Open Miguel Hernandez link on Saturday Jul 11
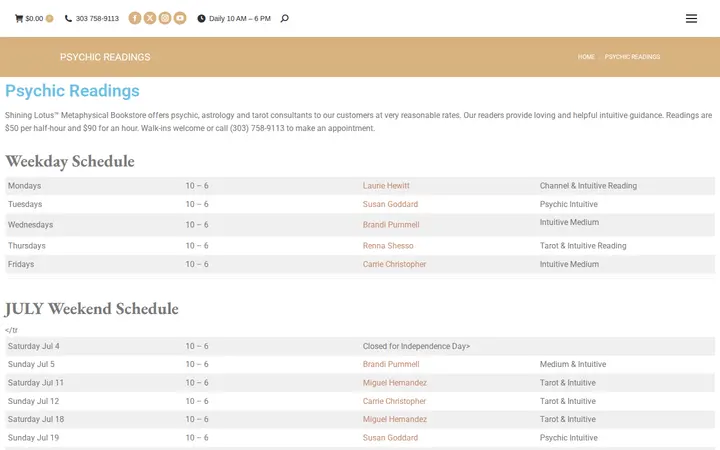The height and width of the screenshot is (450, 720). [395, 382]
